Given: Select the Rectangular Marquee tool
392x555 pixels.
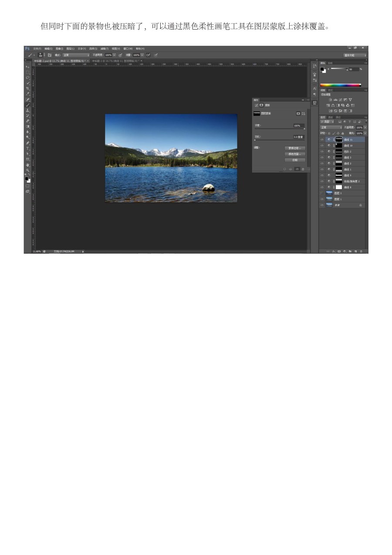Looking at the screenshot, I should (27, 72).
